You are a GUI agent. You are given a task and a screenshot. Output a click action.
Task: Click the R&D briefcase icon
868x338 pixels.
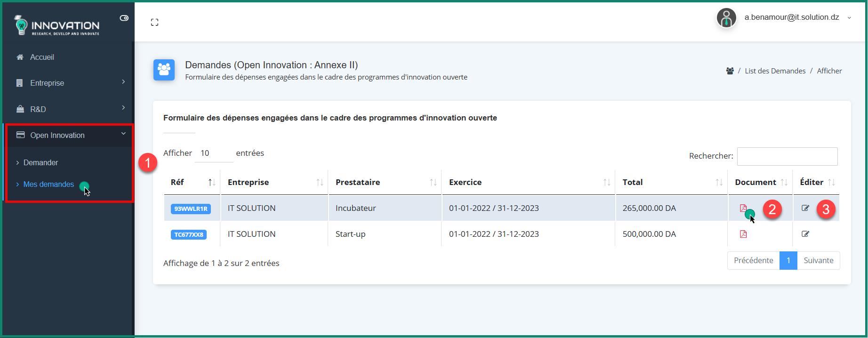20,109
